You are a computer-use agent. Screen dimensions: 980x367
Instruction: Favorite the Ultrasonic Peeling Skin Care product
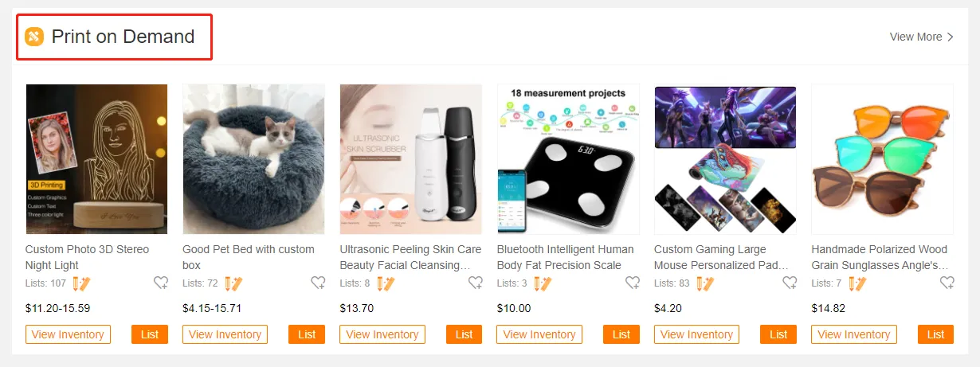[x=476, y=283]
